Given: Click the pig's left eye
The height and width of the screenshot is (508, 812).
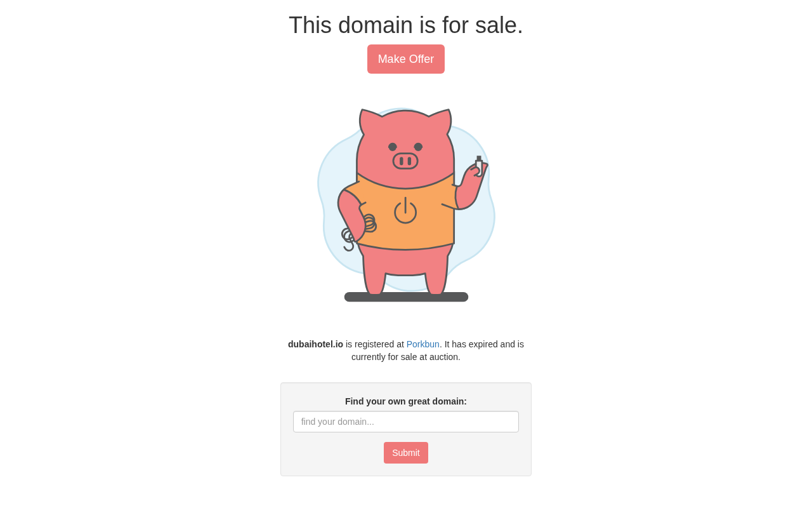Looking at the screenshot, I should pos(393,147).
